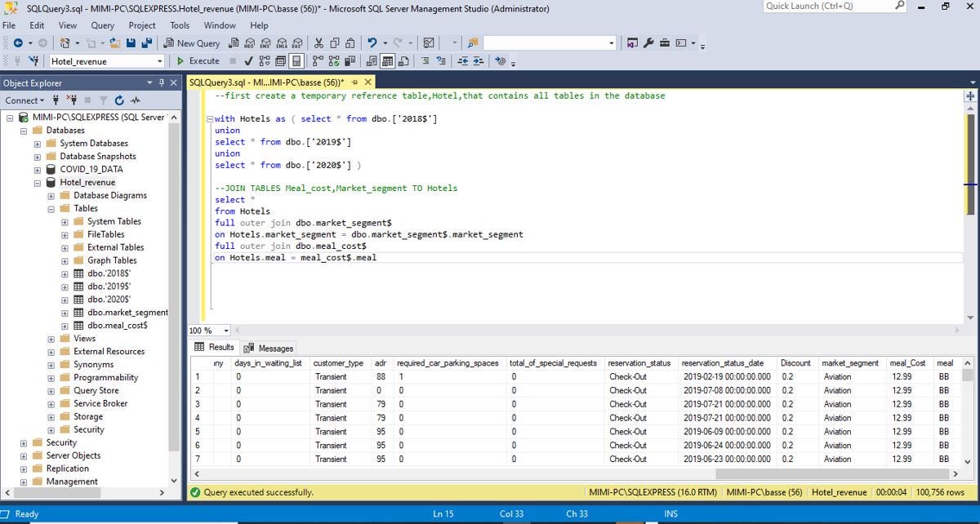
Task: Toggle IntelliSense Enabled button
Action: pyautogui.click(x=296, y=60)
